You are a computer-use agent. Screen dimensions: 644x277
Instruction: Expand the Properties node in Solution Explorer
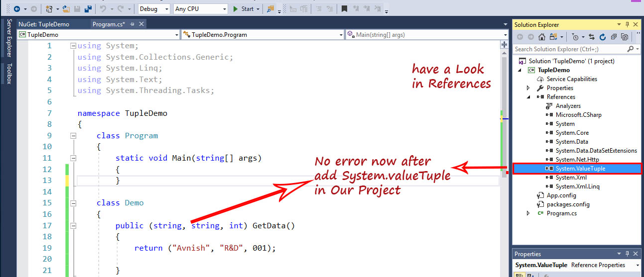(528, 88)
